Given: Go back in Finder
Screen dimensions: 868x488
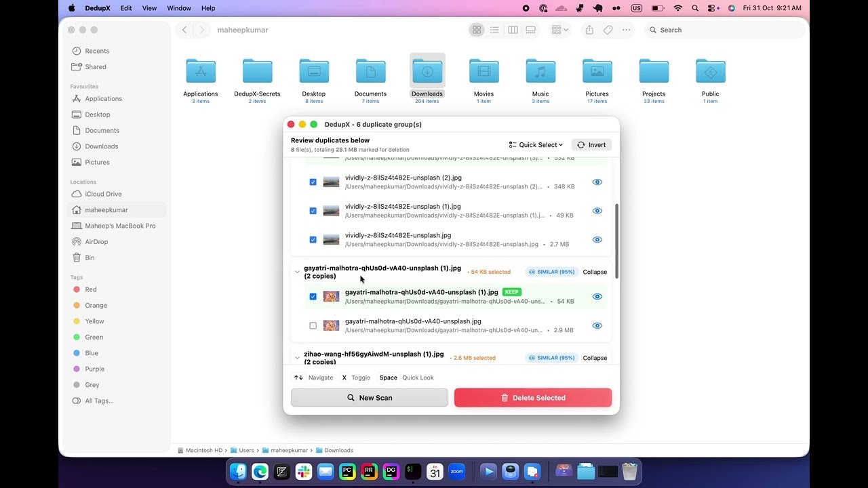Looking at the screenshot, I should [184, 30].
